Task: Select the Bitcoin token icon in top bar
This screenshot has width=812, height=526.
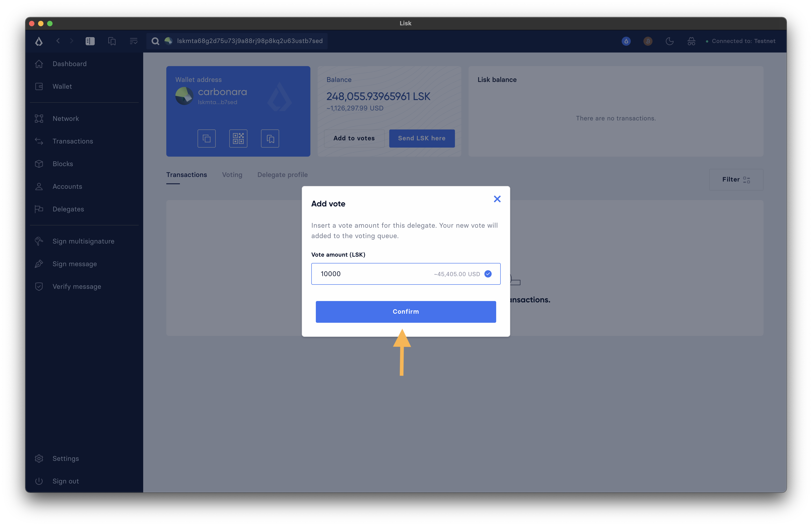Action: pos(648,41)
